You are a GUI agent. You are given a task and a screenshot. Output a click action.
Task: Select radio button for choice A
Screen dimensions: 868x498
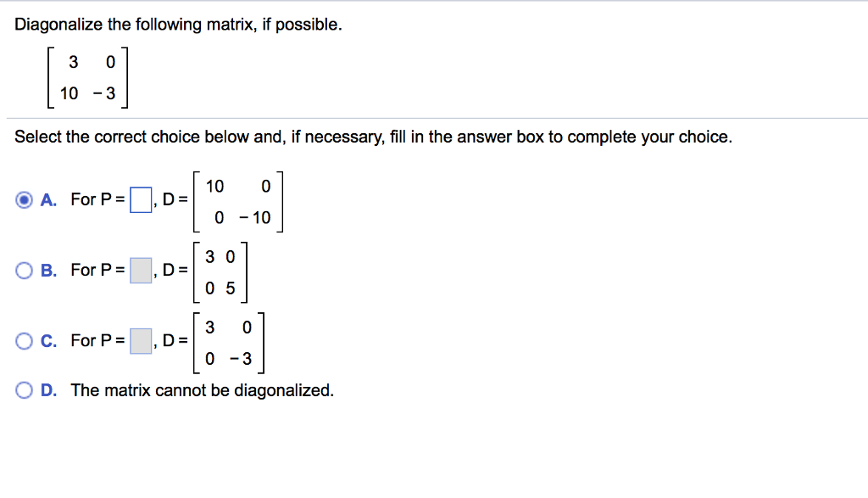[x=24, y=199]
